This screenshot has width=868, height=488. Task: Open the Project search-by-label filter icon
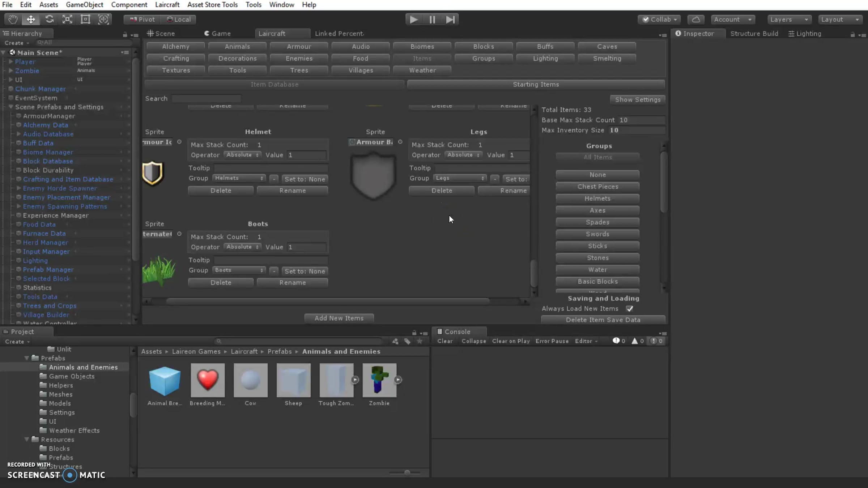(x=408, y=341)
